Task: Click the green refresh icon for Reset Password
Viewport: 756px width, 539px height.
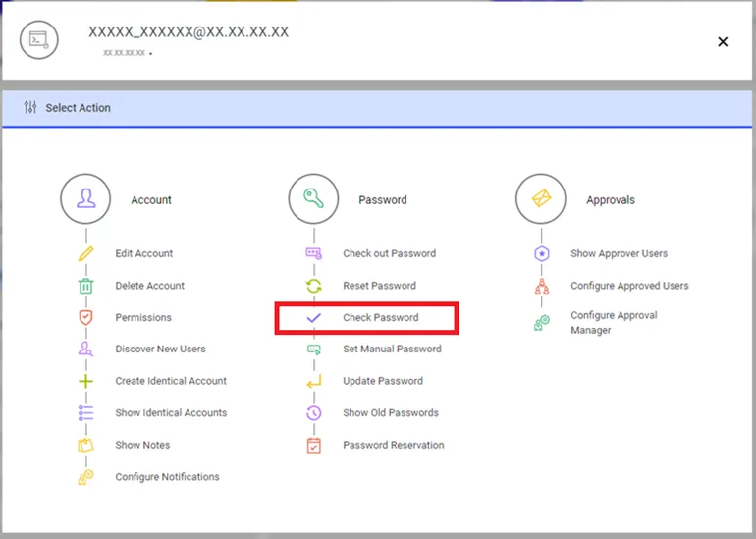Action: tap(314, 286)
